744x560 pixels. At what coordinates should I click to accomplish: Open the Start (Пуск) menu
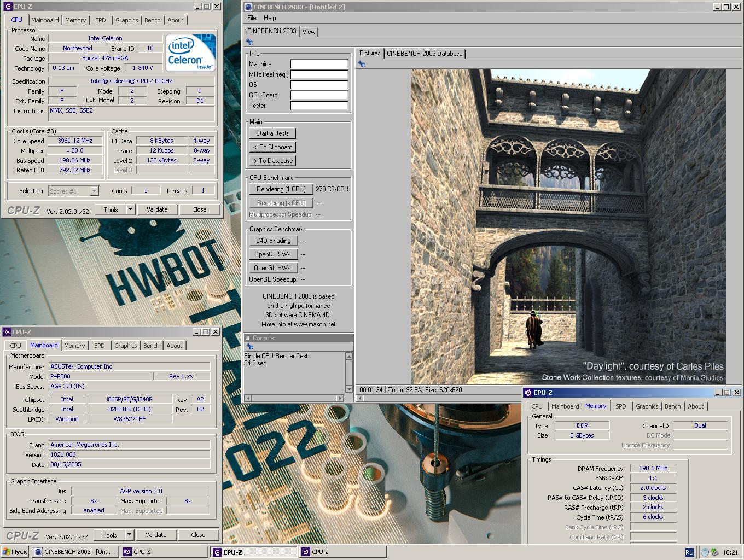[15, 552]
